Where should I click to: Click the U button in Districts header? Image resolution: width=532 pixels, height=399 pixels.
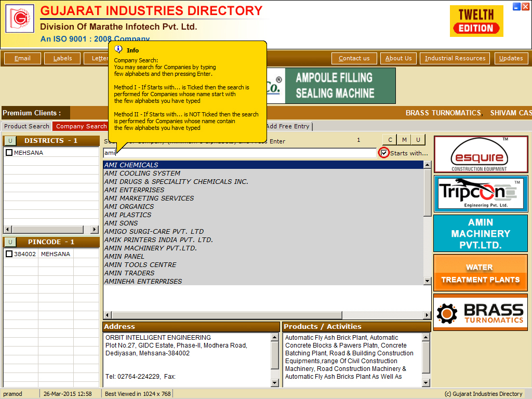tap(10, 141)
